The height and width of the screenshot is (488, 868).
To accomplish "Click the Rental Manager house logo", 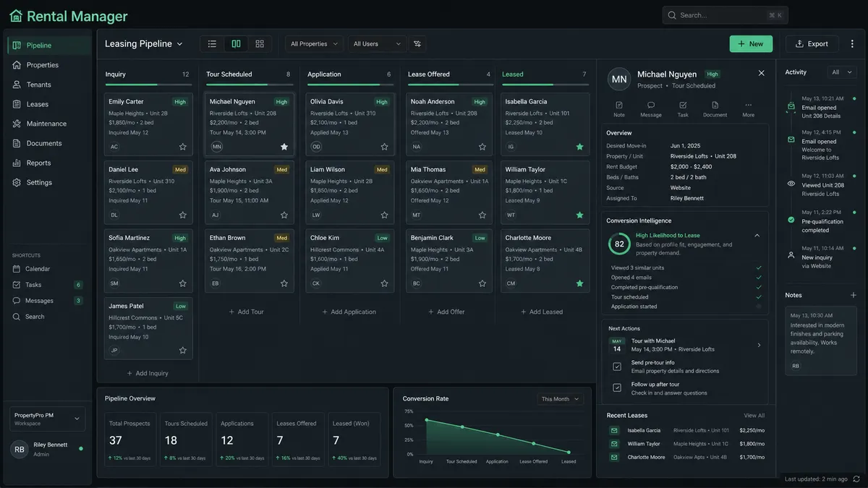I will pos(16,16).
